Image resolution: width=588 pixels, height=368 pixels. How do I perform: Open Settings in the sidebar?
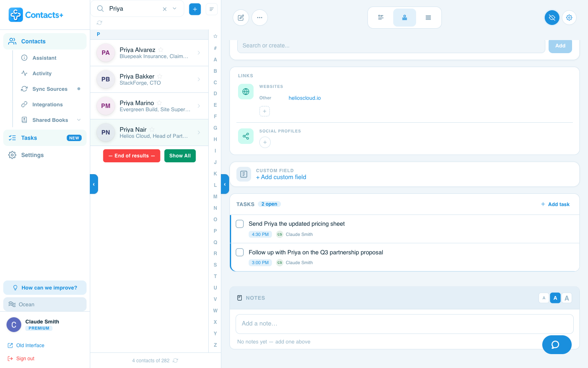point(45,155)
